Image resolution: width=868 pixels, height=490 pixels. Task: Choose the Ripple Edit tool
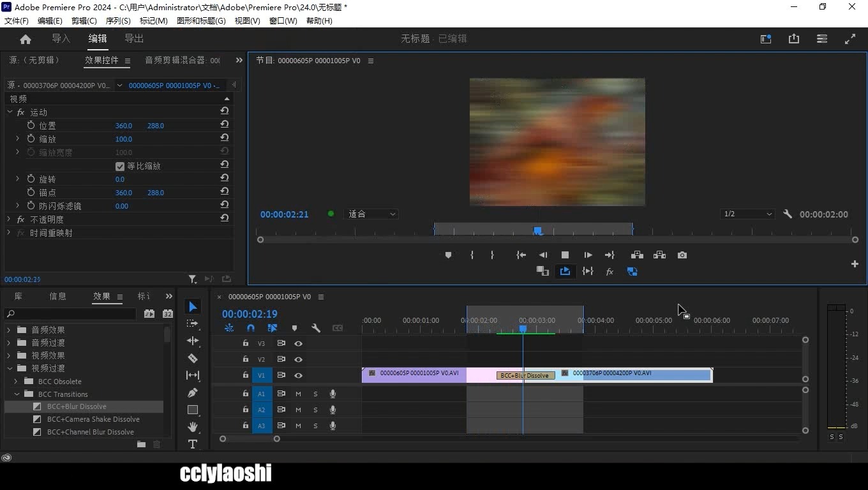(193, 341)
